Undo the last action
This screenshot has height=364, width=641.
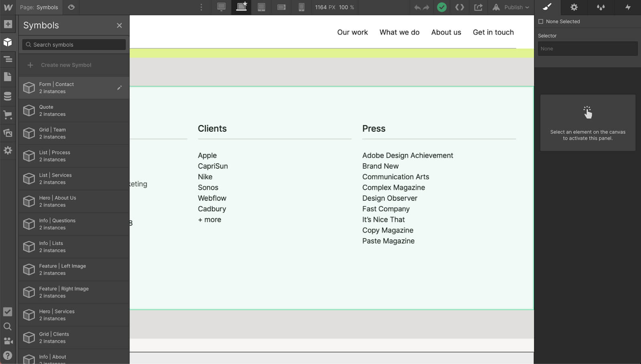[x=417, y=7]
